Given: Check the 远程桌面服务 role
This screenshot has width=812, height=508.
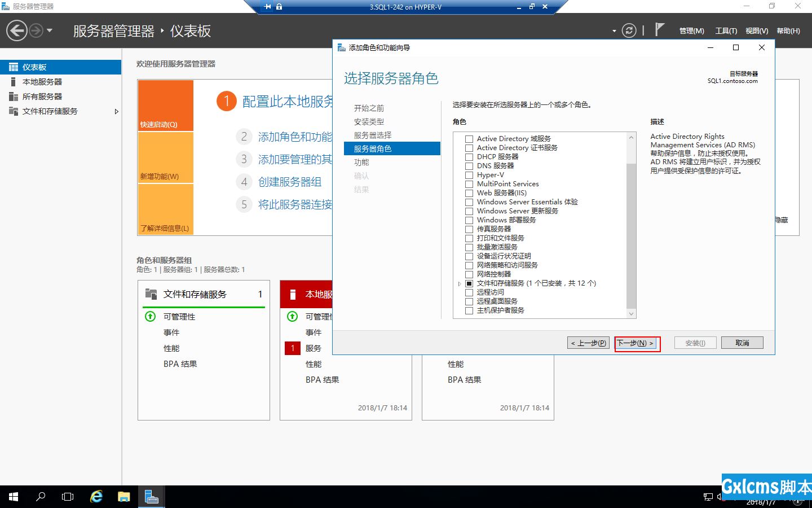Looking at the screenshot, I should pyautogui.click(x=469, y=301).
